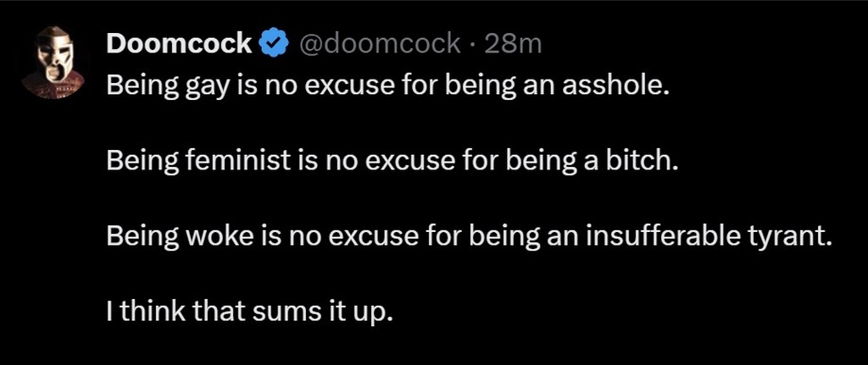Open the 28m timestamp link
This screenshot has width=868, height=365.
[x=512, y=44]
